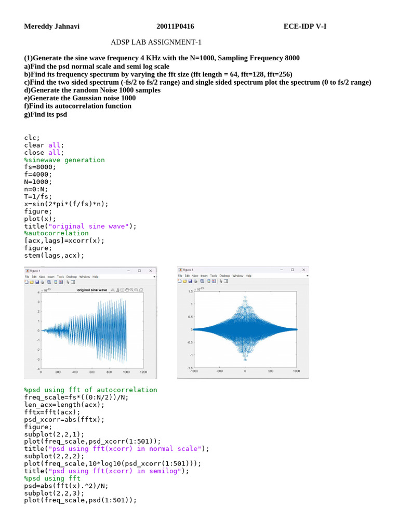Maximize the Figure 1 window
The width and height of the screenshot is (399, 532).
pos(139,271)
